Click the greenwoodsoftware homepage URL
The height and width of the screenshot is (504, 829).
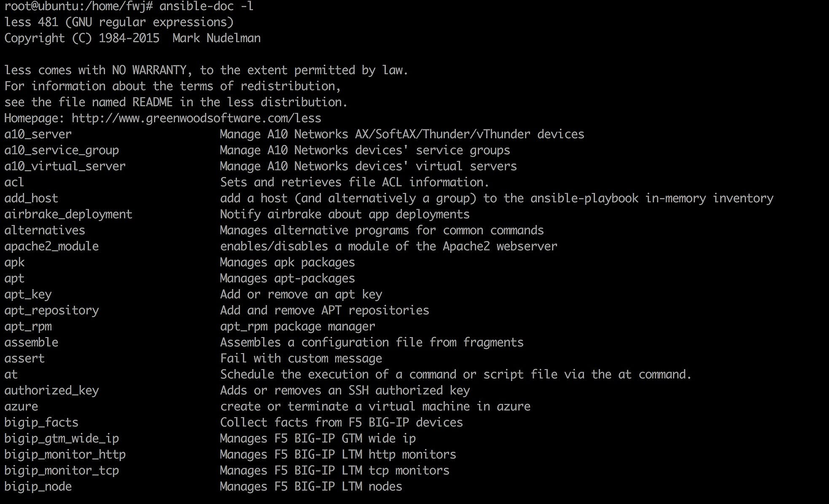tap(196, 118)
